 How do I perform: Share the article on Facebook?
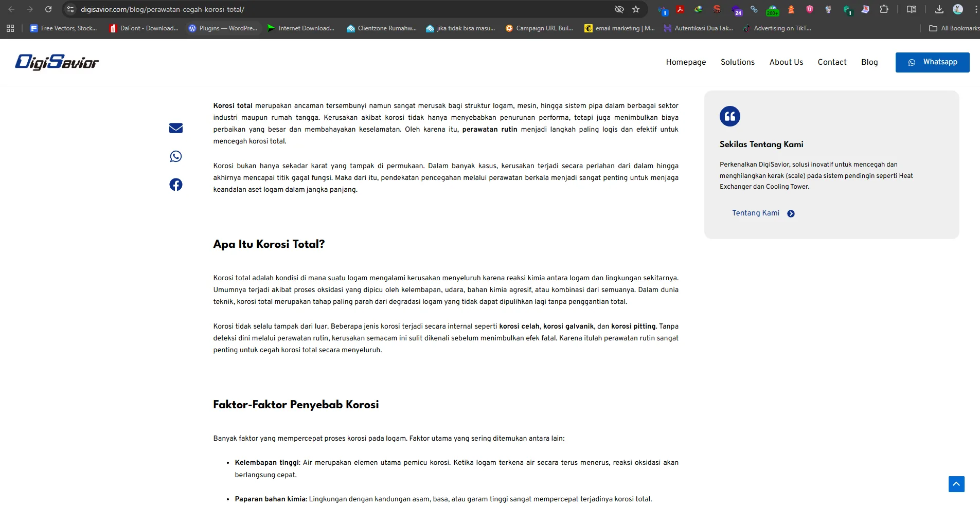pyautogui.click(x=175, y=184)
